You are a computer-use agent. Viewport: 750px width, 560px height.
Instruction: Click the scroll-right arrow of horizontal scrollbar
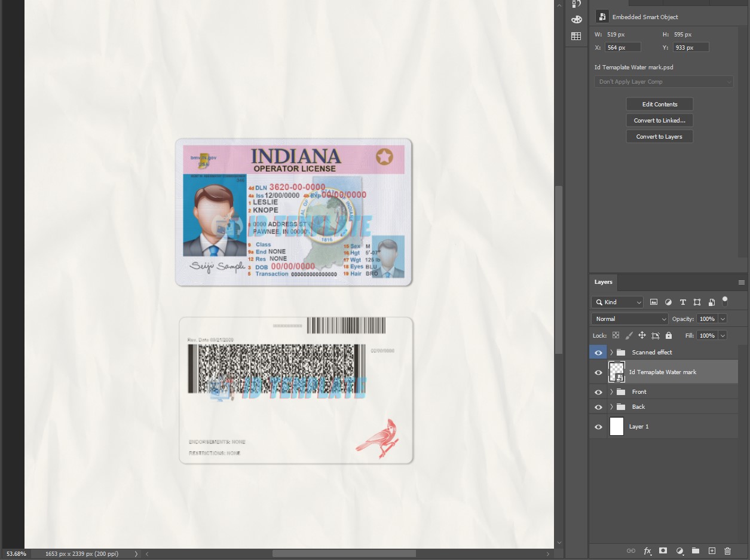pos(547,554)
